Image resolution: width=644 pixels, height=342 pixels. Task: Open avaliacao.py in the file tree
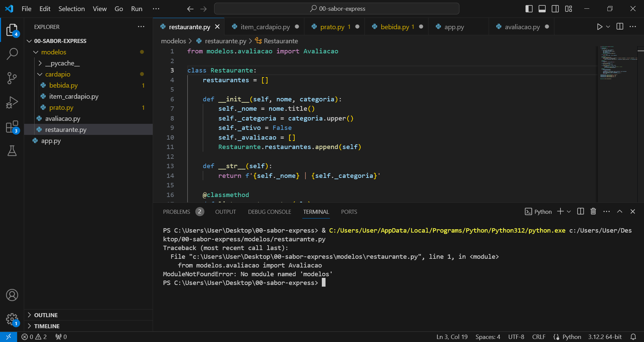coord(88,118)
